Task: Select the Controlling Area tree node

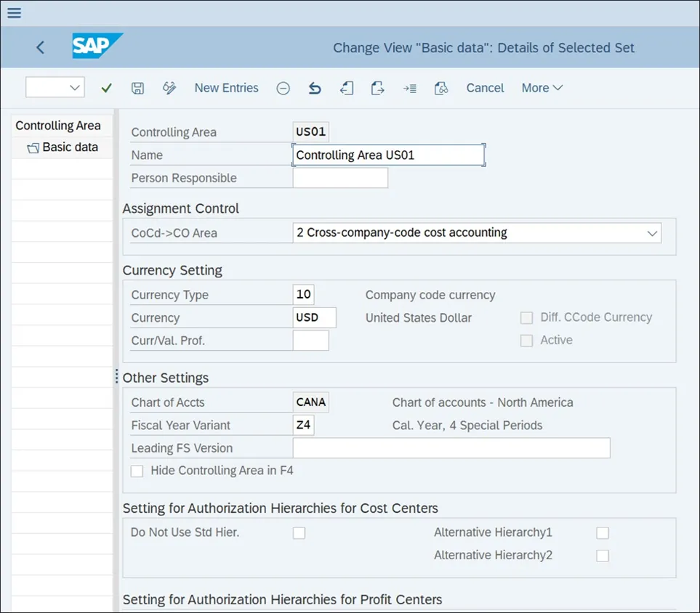Action: pos(58,126)
